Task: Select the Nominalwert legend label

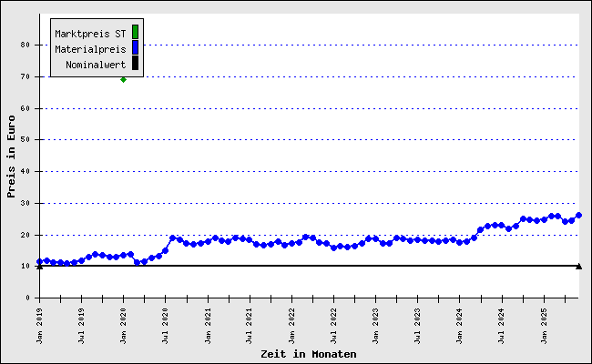Action: coord(96,65)
